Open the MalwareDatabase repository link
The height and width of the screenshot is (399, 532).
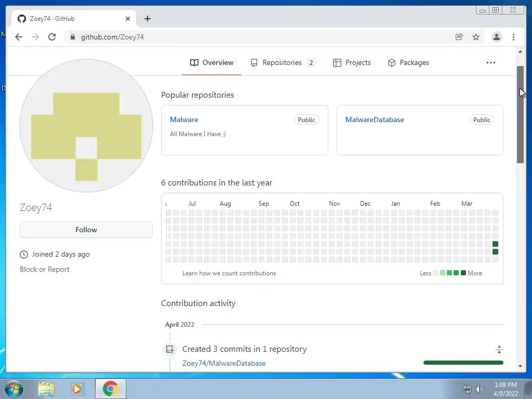(x=375, y=120)
